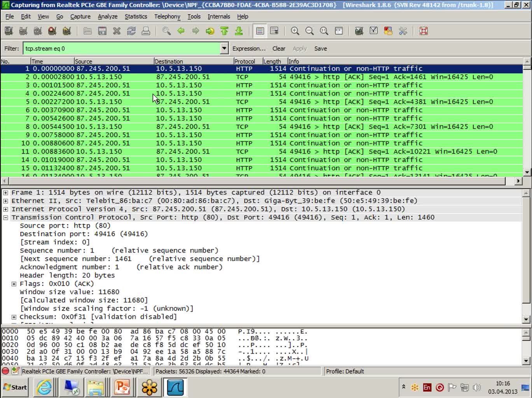Viewport: 532px width, 398px height.
Task: Save the current display filter
Action: [320, 49]
